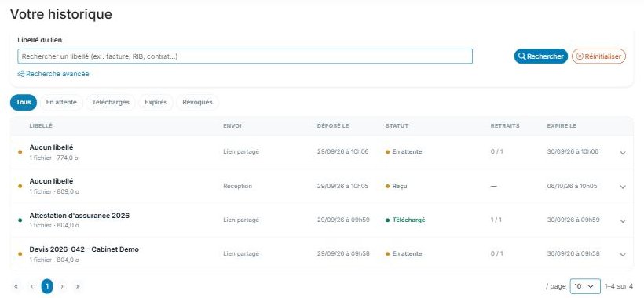
Task: Switch to the Téléchargés filter tab
Action: (x=111, y=103)
